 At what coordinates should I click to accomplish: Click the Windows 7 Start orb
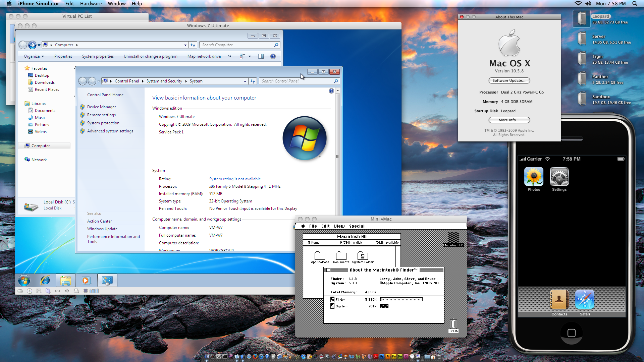coord(24,280)
